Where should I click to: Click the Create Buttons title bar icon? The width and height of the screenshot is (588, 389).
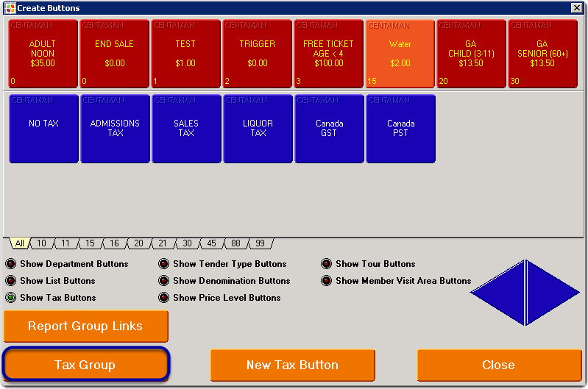(10, 8)
